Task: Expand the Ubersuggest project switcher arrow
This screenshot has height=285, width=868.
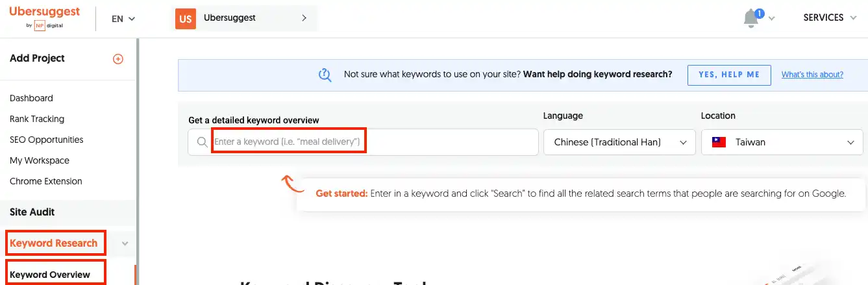Action: point(304,18)
